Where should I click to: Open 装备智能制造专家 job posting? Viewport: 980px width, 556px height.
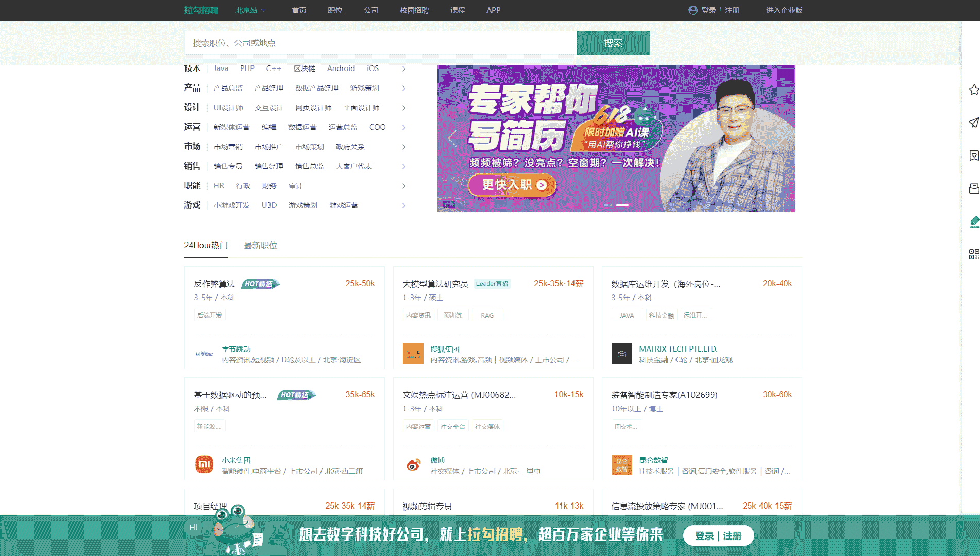(x=664, y=395)
